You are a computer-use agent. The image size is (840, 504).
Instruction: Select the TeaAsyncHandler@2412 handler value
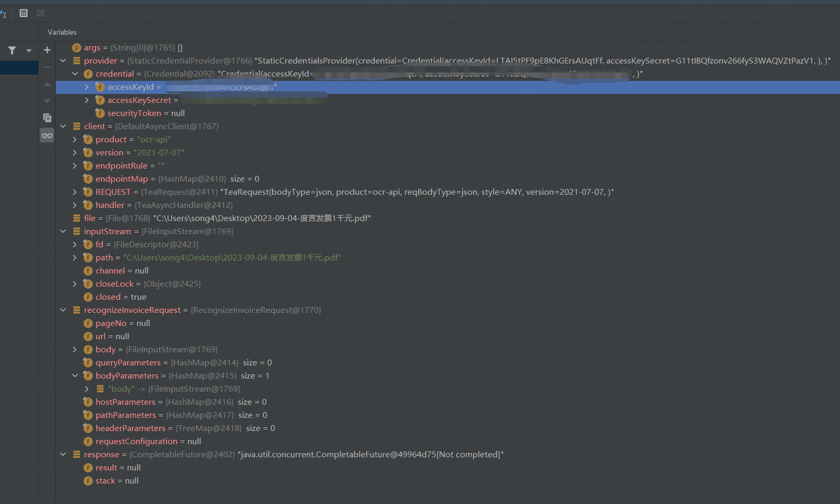(184, 205)
